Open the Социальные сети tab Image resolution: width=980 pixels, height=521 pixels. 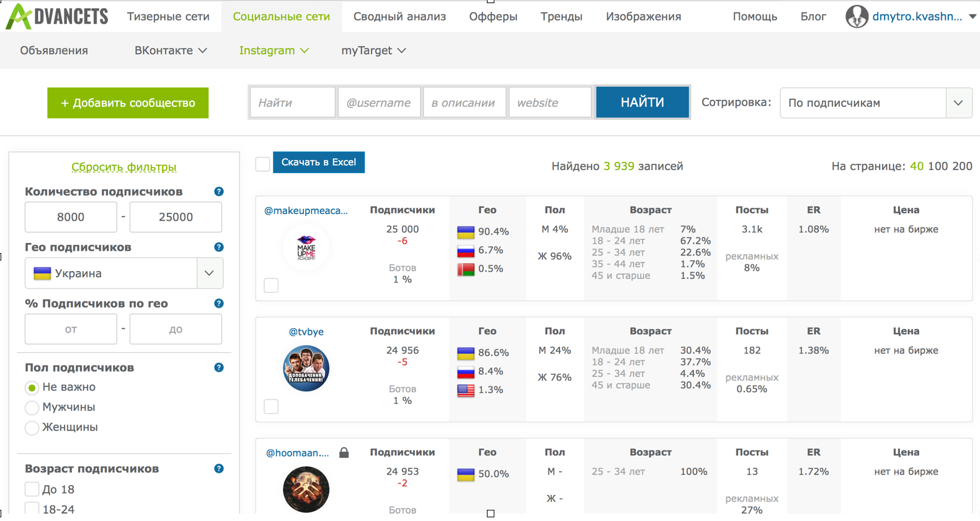point(281,17)
